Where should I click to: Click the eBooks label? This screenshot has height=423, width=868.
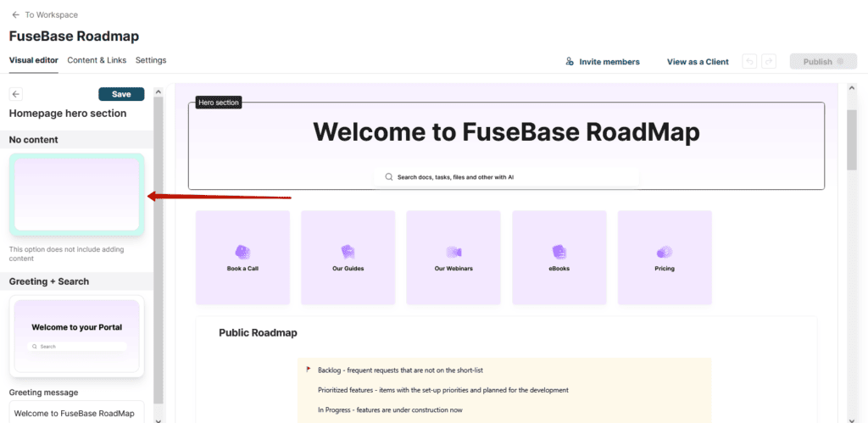click(559, 269)
